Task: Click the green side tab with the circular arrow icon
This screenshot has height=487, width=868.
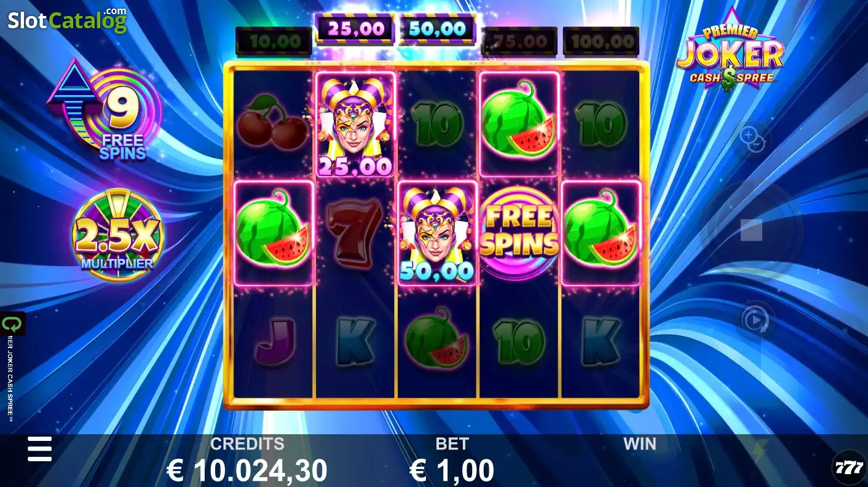Action: pos(12,324)
